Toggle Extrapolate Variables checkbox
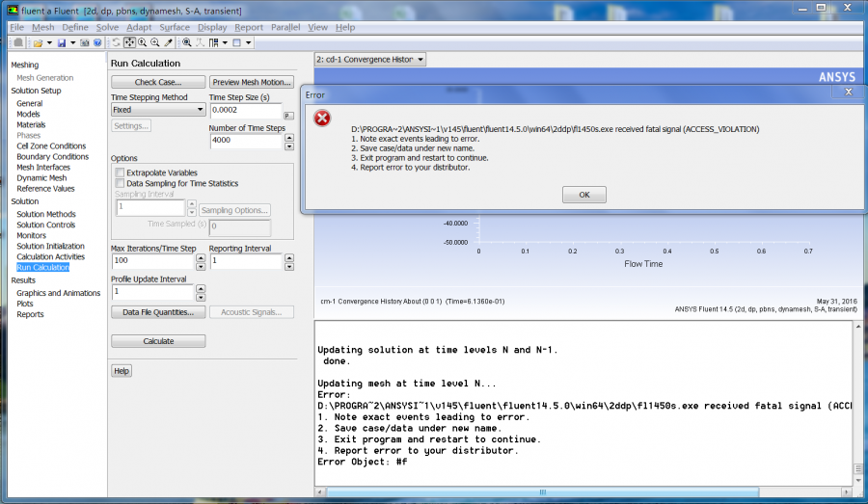 120,172
